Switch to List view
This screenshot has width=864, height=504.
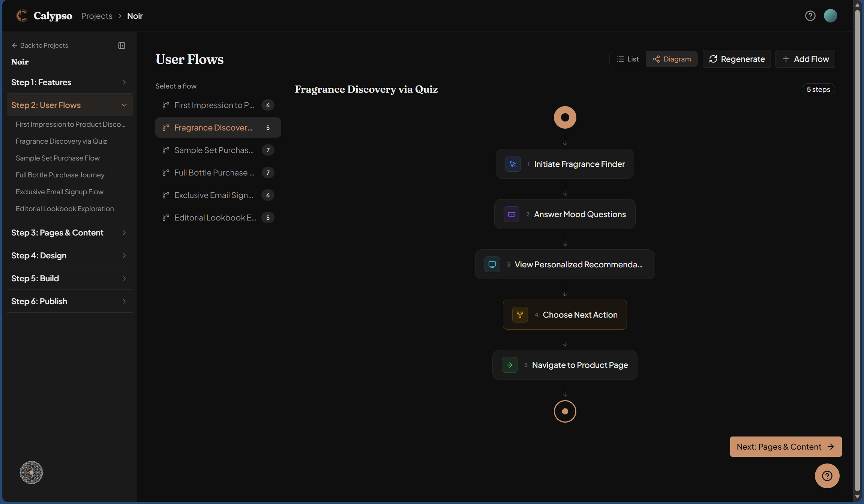coord(627,59)
